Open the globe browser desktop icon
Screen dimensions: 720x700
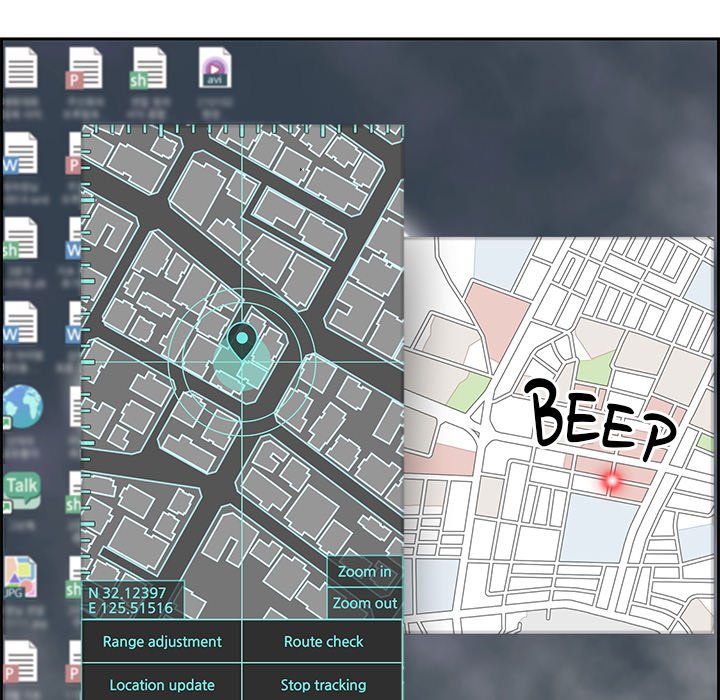(x=22, y=406)
